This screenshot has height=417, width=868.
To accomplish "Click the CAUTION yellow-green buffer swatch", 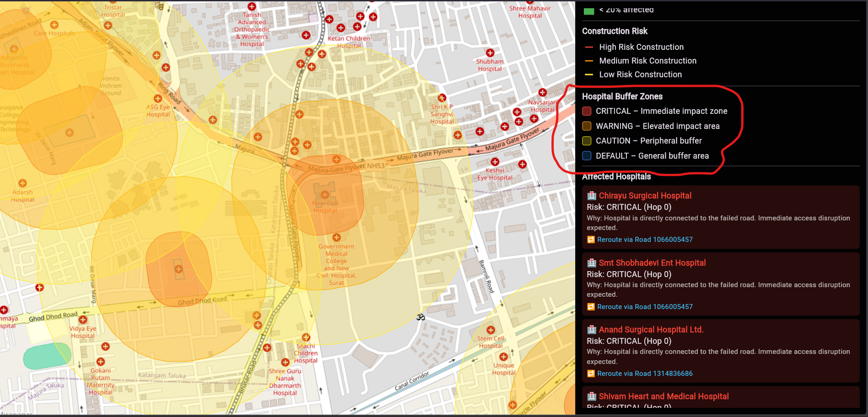I will point(587,141).
